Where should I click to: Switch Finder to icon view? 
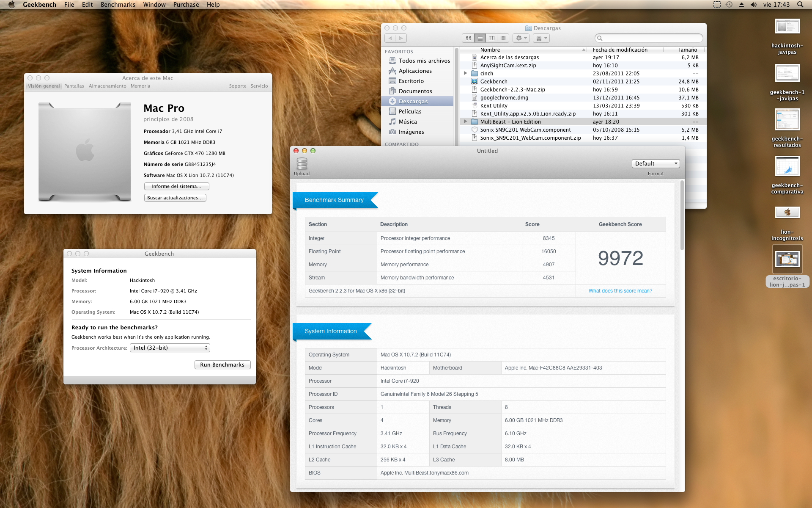pyautogui.click(x=468, y=38)
